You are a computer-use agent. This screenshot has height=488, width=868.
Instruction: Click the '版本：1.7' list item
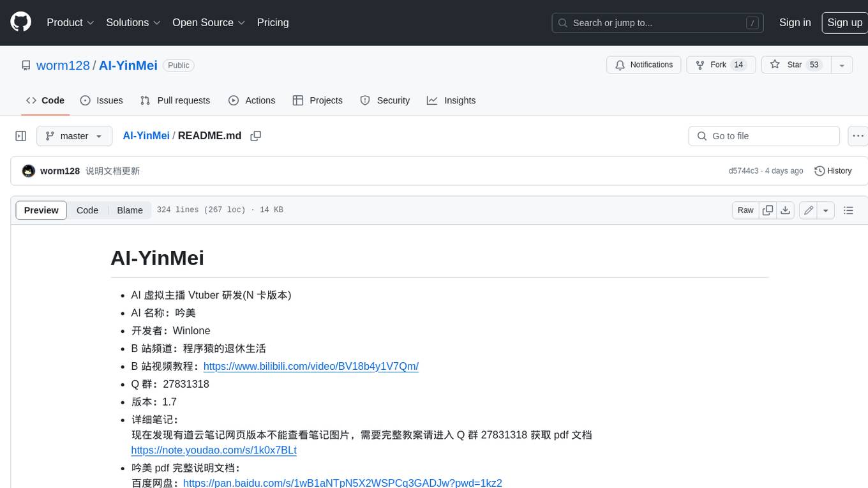point(154,402)
